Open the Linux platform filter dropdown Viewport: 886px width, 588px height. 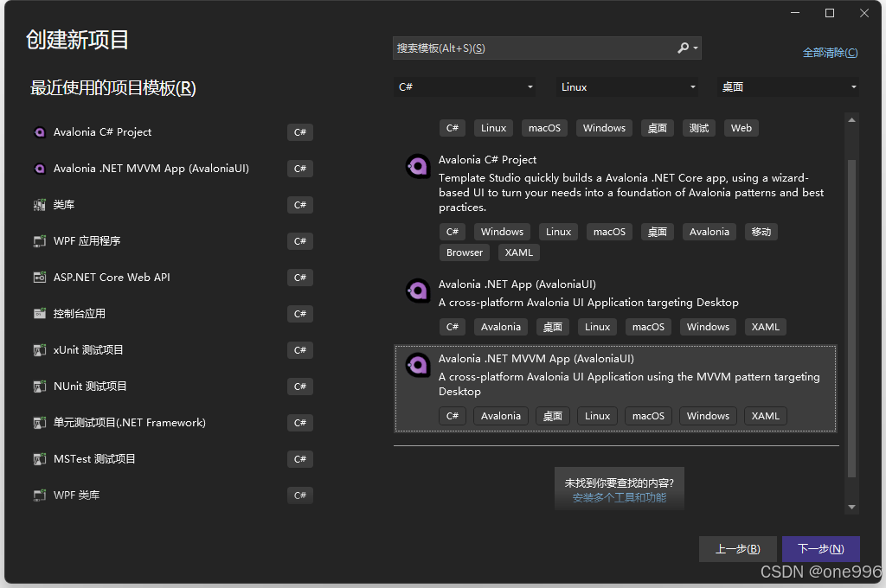pos(627,87)
